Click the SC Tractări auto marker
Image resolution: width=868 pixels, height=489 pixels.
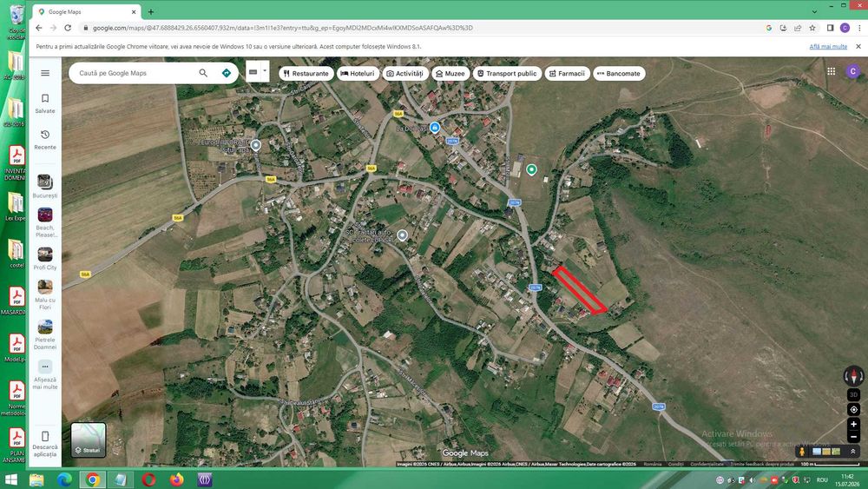403,235
